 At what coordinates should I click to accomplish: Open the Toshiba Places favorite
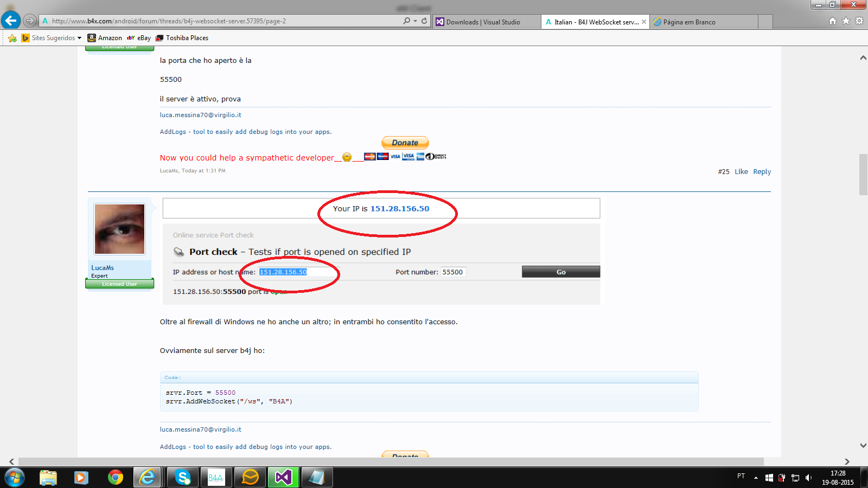click(x=182, y=38)
